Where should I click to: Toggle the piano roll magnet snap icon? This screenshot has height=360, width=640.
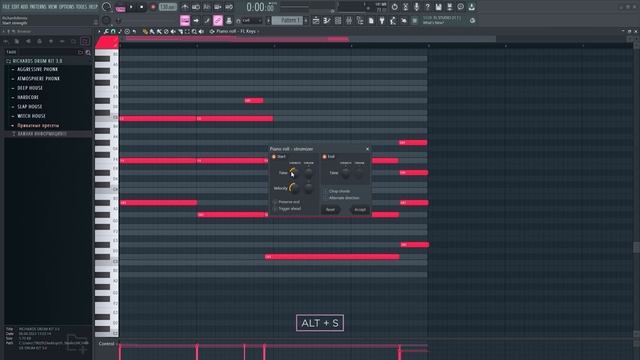pyautogui.click(x=113, y=31)
